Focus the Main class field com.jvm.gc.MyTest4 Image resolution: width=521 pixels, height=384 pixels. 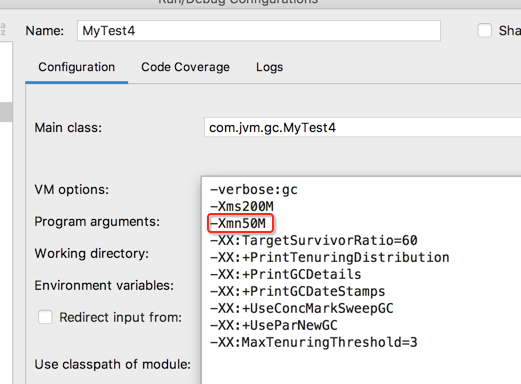pos(362,127)
